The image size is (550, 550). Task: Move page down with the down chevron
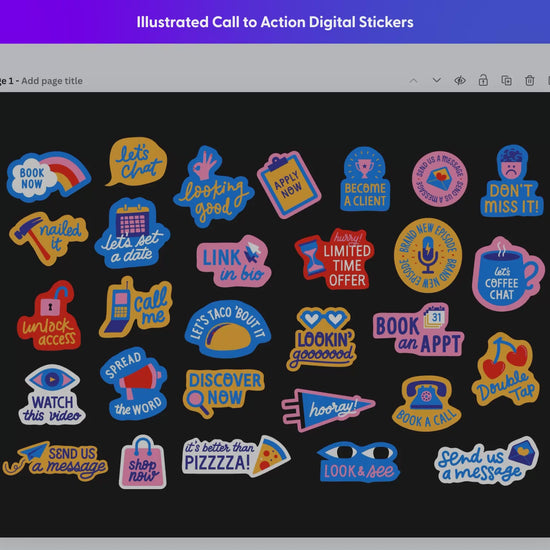pos(436,80)
